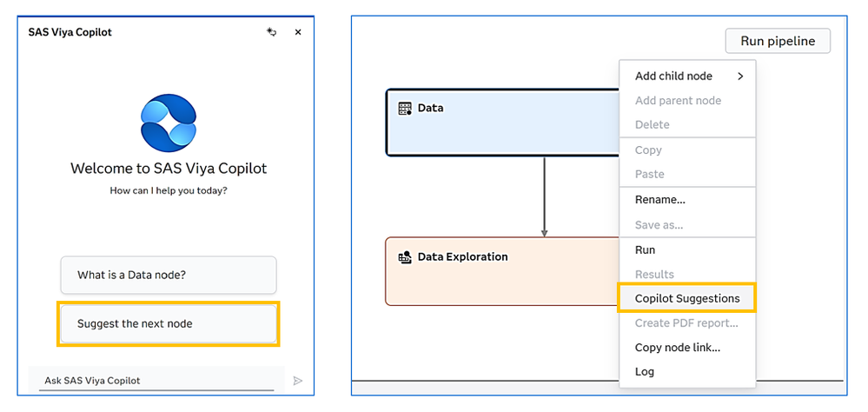Select Copilot Suggestions menu item
The width and height of the screenshot is (868, 412).
click(687, 298)
